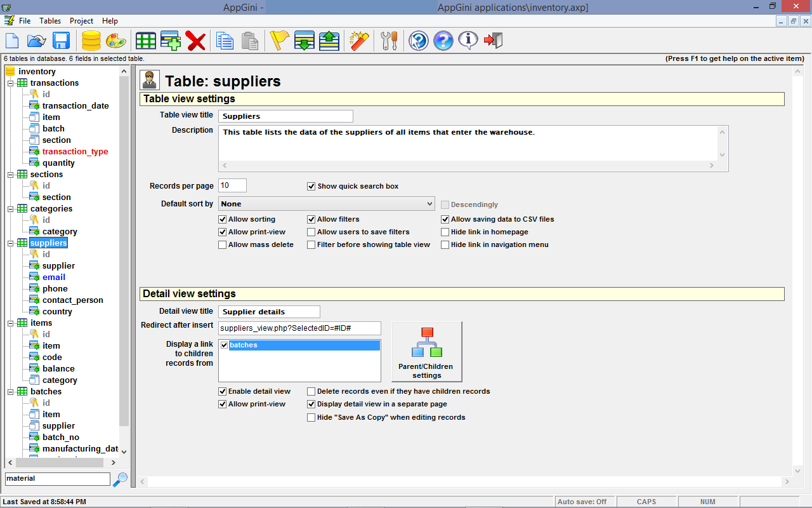Click the New field plus icon

point(171,41)
